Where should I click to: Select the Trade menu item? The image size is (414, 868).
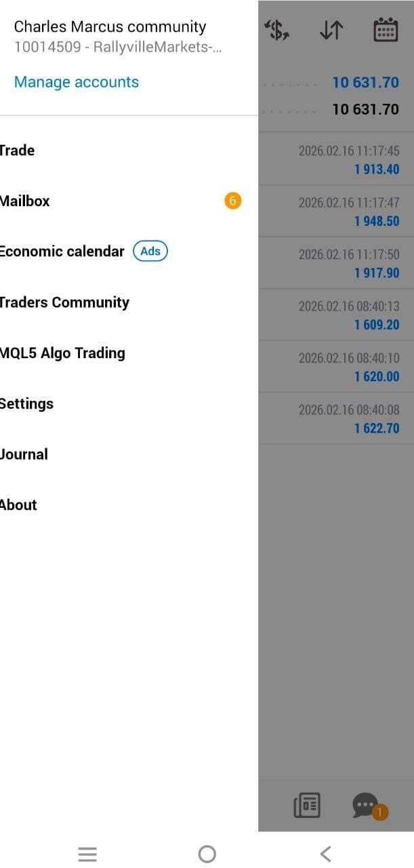click(x=18, y=151)
